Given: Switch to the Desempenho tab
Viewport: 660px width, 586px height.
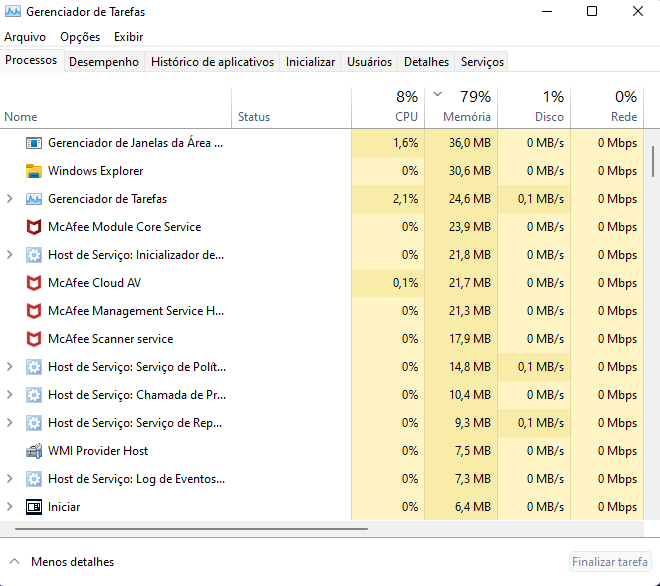Looking at the screenshot, I should point(104,62).
